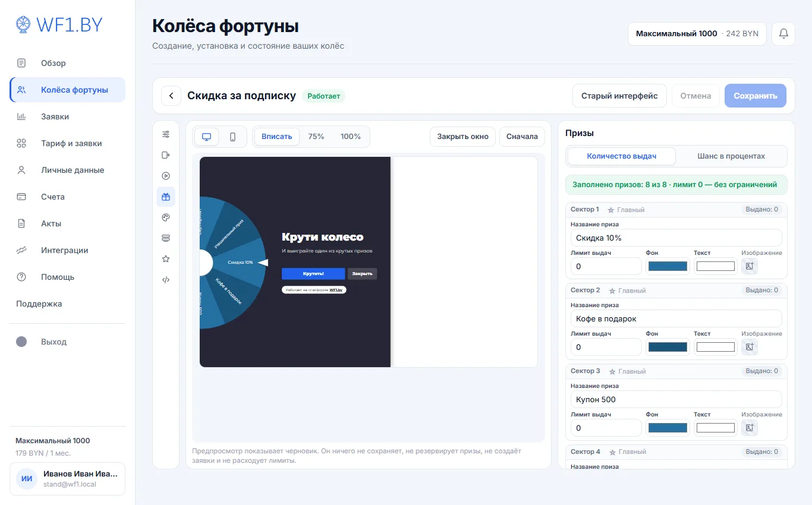Screen dimensions: 812x505
Task: Focus Лимит выдач field for Сектор 3
Action: [606, 428]
